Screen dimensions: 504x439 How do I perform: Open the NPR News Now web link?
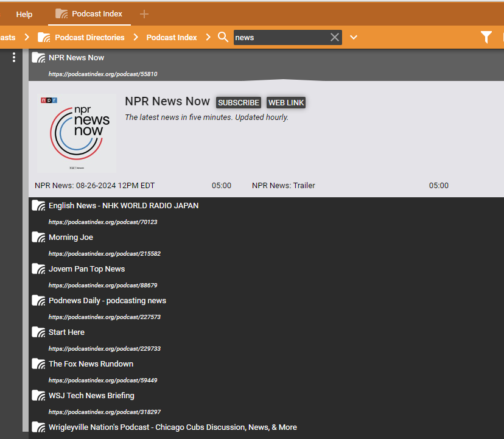point(286,103)
